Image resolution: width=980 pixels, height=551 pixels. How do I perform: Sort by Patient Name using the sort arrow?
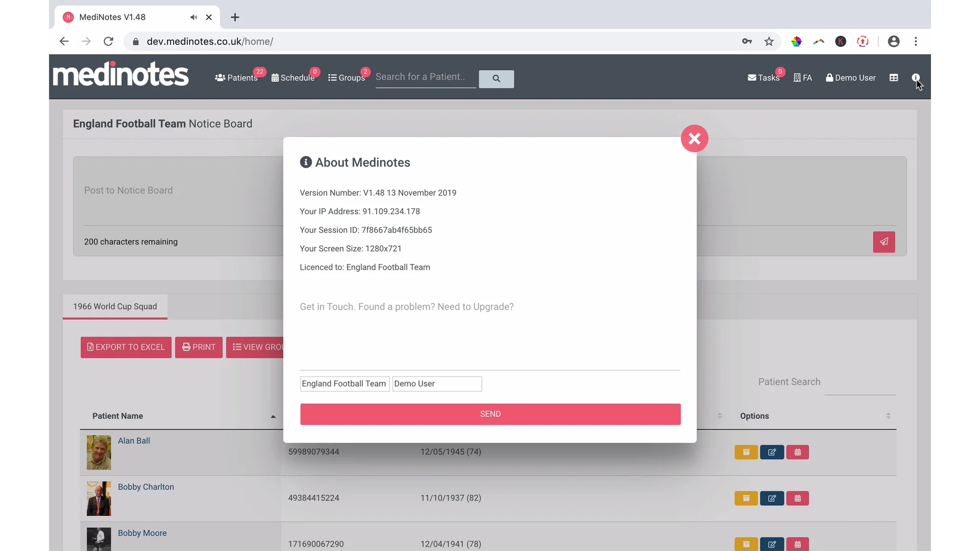(273, 416)
